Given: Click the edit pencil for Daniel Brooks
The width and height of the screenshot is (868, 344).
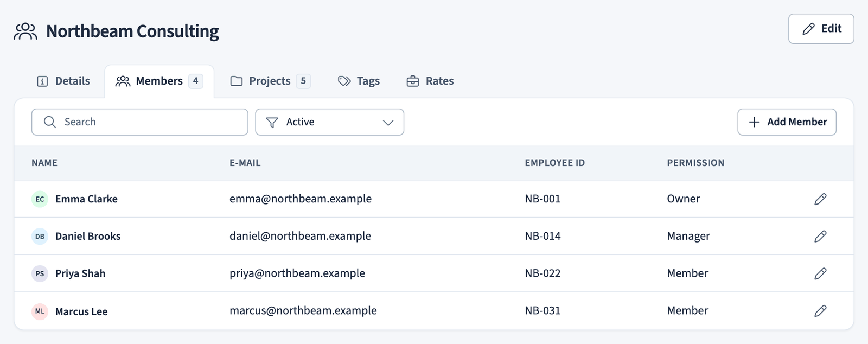Looking at the screenshot, I should pyautogui.click(x=820, y=236).
